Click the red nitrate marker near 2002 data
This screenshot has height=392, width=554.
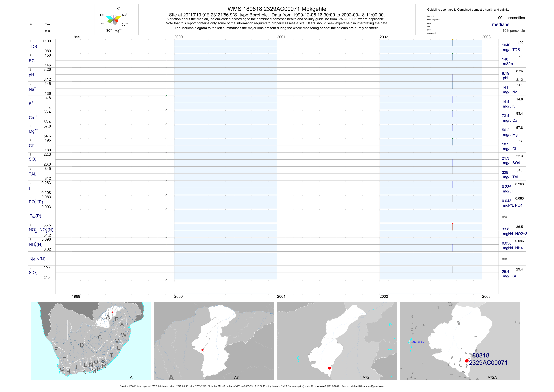coord(453,227)
